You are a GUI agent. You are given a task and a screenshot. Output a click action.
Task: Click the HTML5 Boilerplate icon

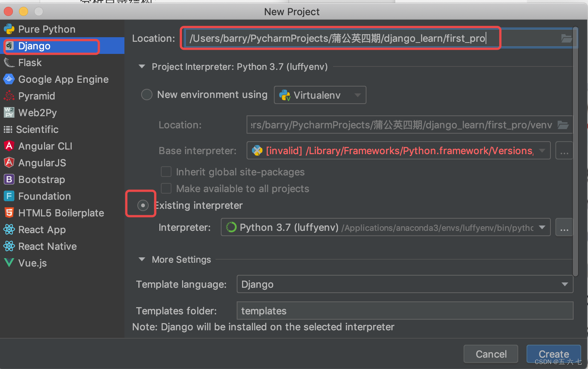9,213
